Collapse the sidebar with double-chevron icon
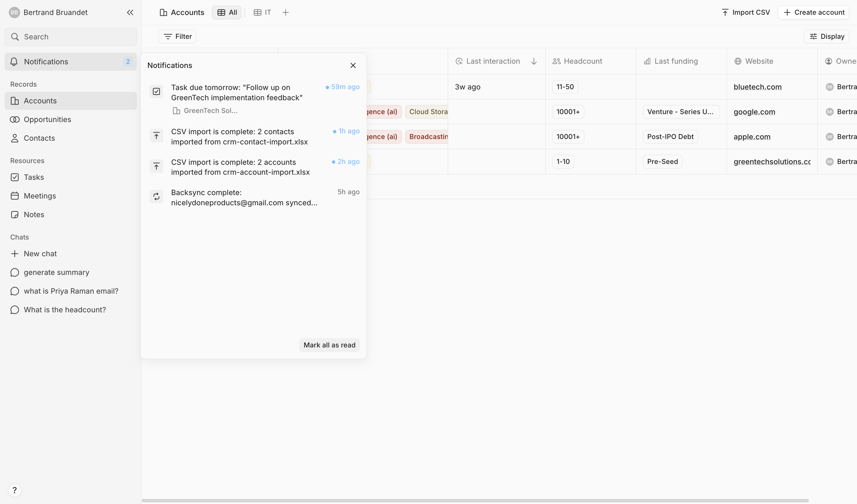The height and width of the screenshot is (504, 857). point(130,12)
